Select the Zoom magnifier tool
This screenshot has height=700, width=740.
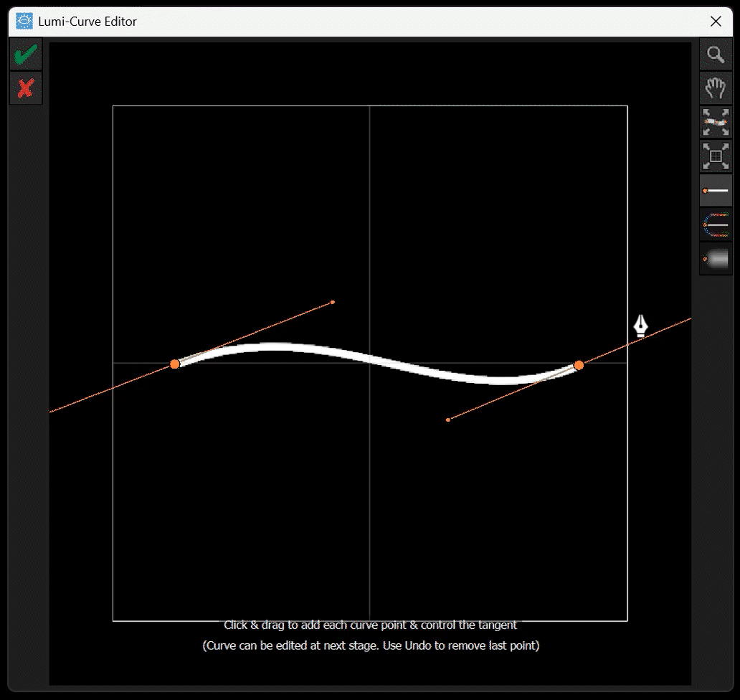(716, 54)
